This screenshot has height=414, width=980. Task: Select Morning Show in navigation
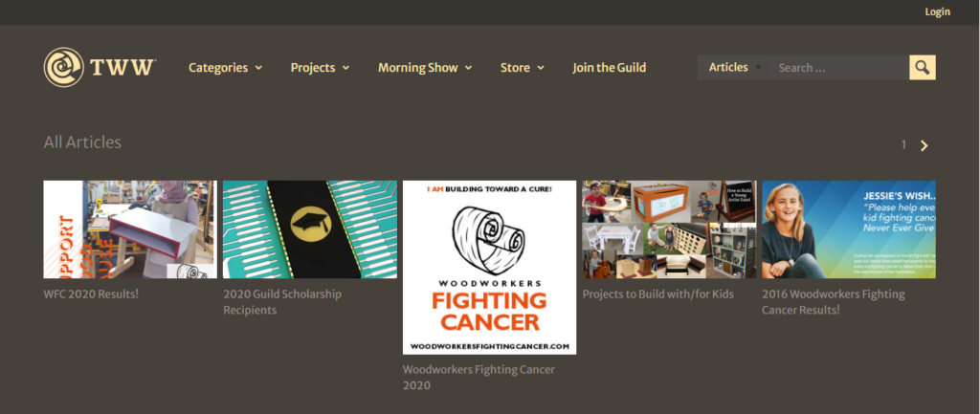418,68
